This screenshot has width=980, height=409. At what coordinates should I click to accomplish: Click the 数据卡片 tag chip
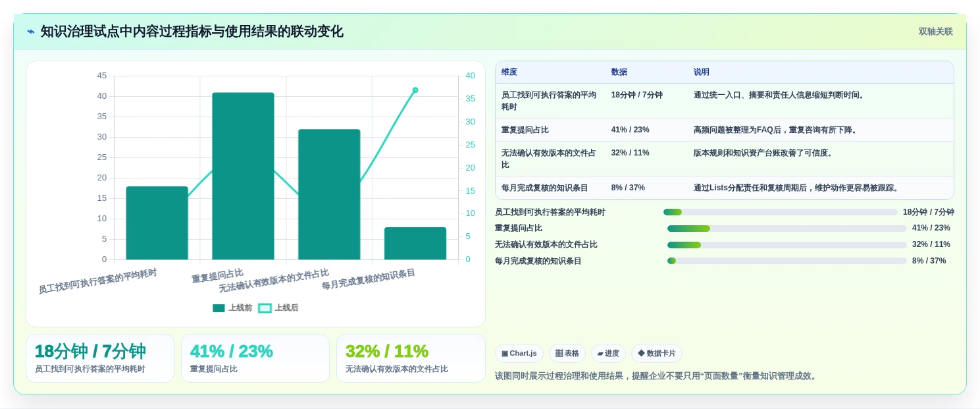[657, 353]
